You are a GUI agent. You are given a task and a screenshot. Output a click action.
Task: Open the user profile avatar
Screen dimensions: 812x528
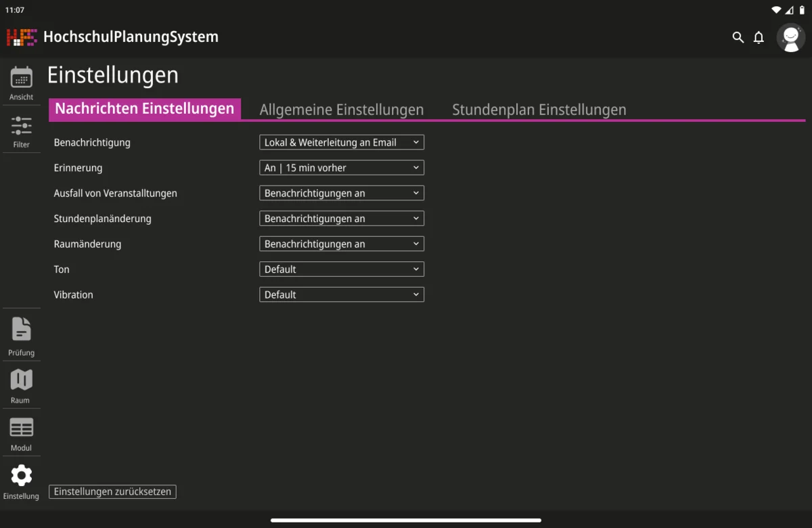point(790,37)
